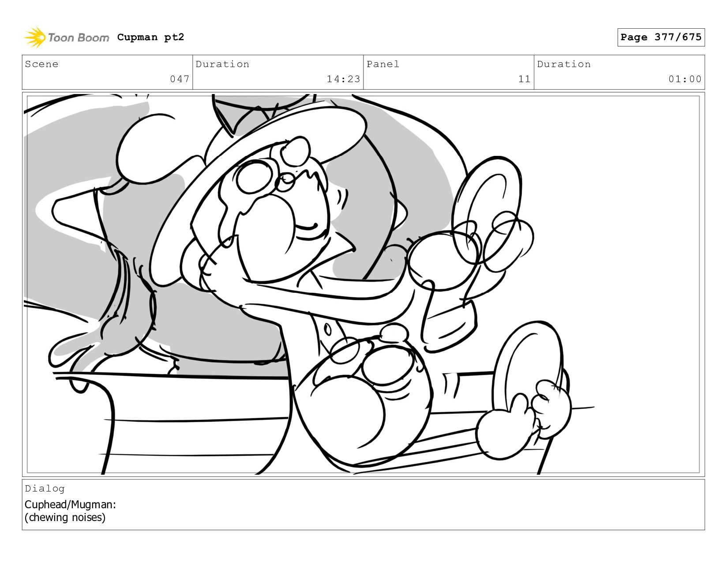This screenshot has width=728, height=563.
Task: Click the 'Panel' header label
Action: pos(383,64)
